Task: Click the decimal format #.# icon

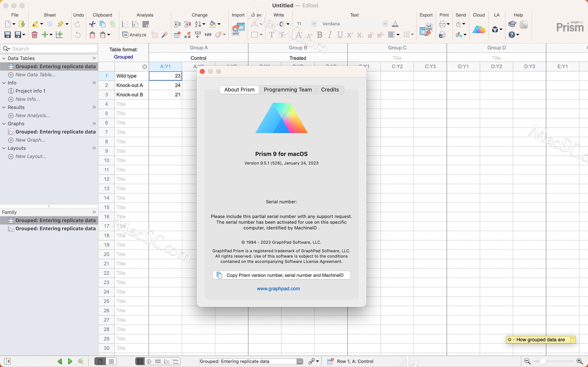Action: pos(187,35)
